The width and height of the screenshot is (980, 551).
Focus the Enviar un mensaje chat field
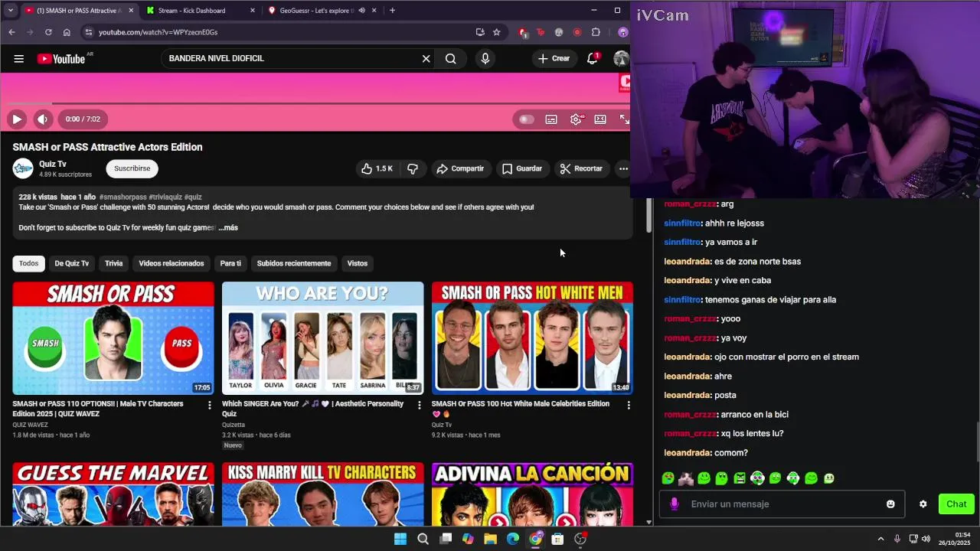782,504
